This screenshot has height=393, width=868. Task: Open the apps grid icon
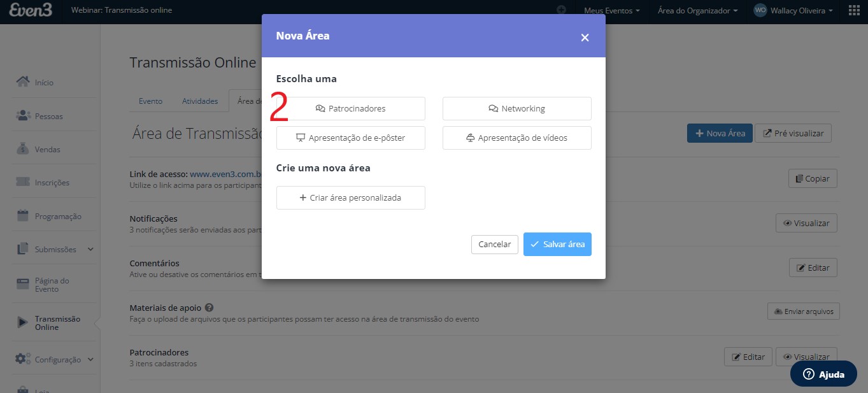[x=854, y=11]
